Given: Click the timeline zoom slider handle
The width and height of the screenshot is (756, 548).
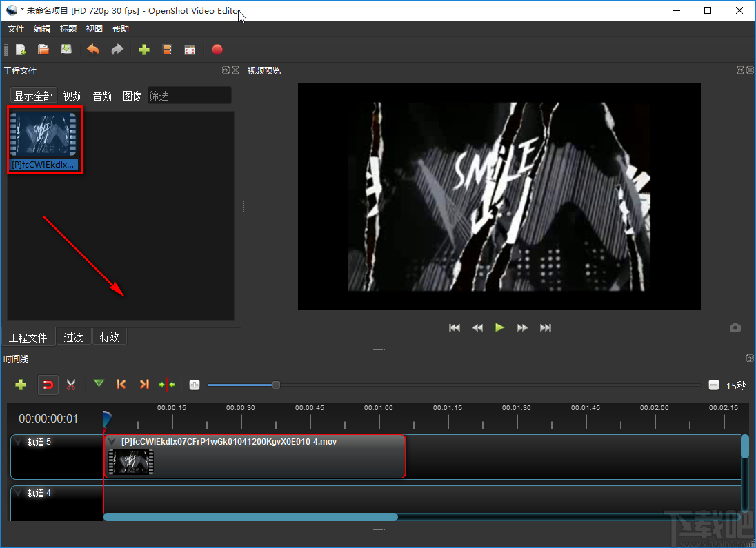Looking at the screenshot, I should (276, 385).
